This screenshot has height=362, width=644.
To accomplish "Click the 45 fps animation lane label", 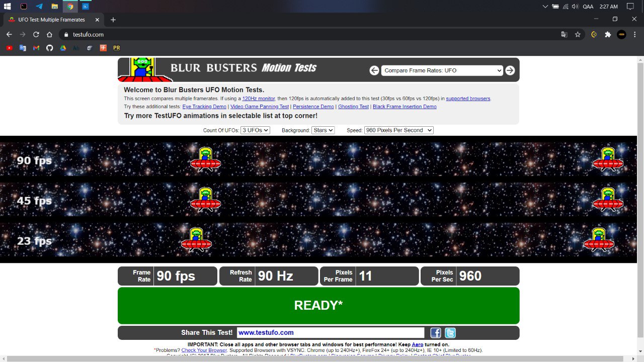I will [34, 201].
